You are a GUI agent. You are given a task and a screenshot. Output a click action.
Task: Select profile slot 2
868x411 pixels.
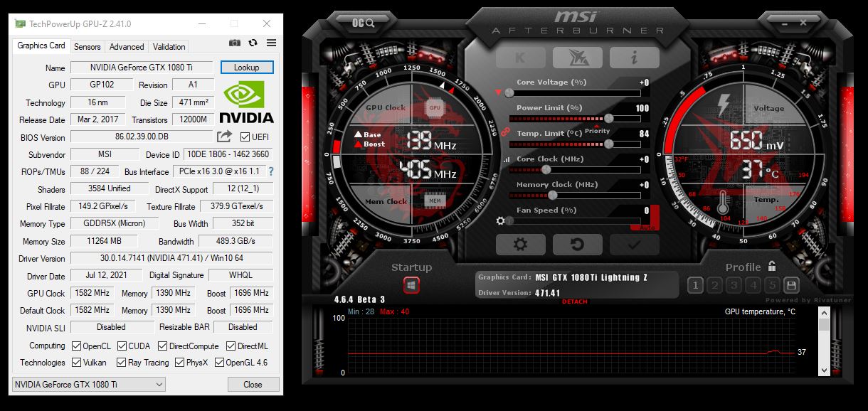click(714, 285)
